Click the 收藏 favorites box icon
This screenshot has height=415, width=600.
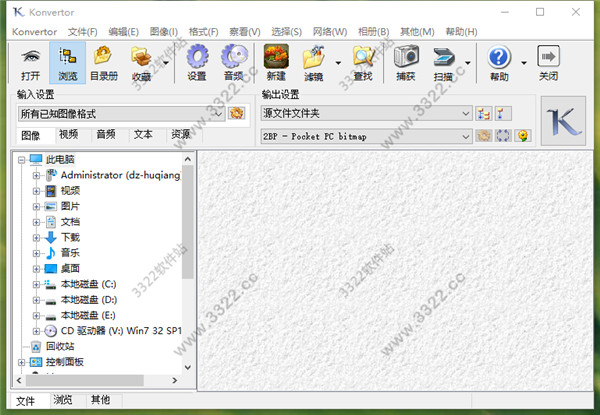[x=141, y=56]
